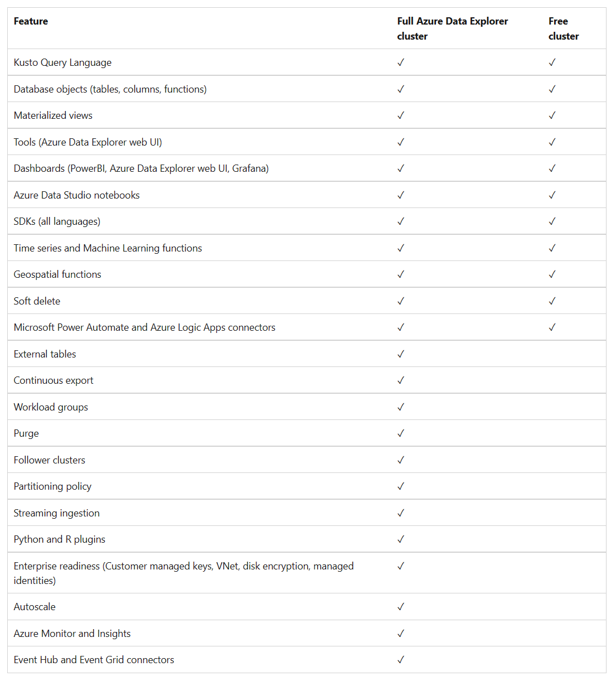Click the Full cluster checkmark for Materialized views

coord(401,115)
